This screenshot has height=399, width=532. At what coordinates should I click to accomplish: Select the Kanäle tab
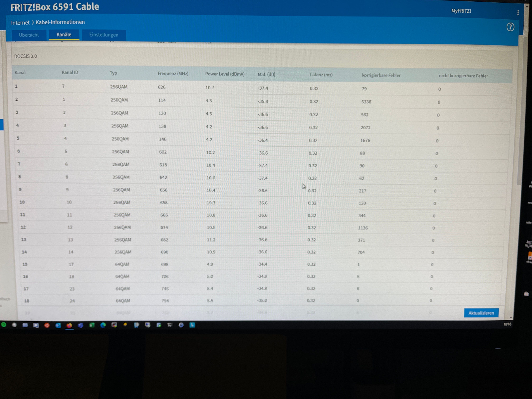64,35
